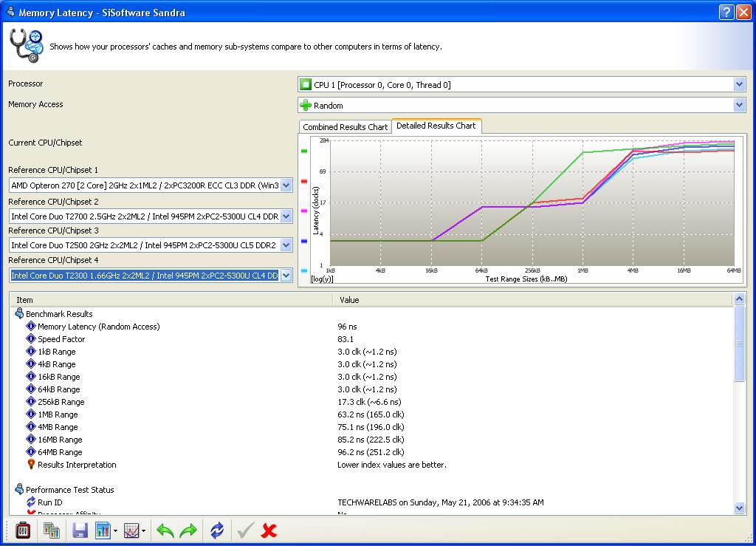Click the Speed Factor row icon

[x=31, y=338]
